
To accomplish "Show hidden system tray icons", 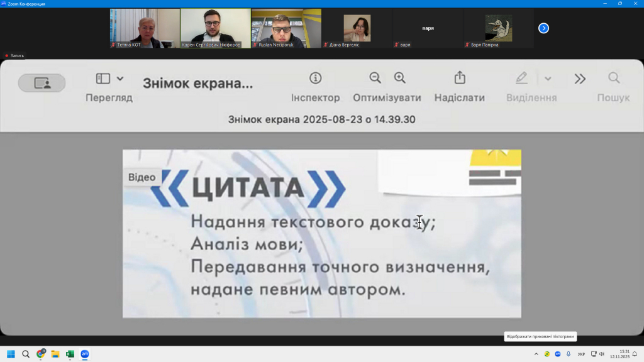I will [x=536, y=354].
